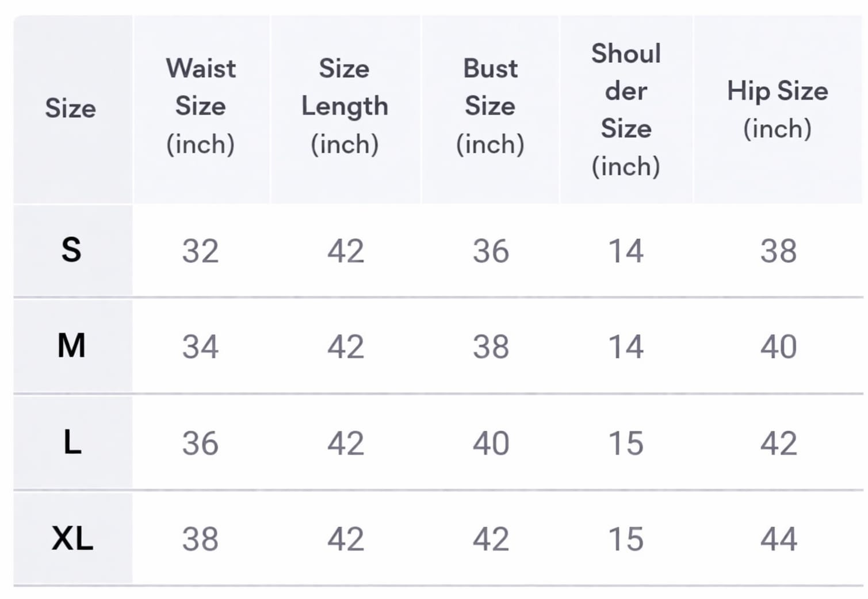
Task: Select the XL size row label
Action: point(72,539)
